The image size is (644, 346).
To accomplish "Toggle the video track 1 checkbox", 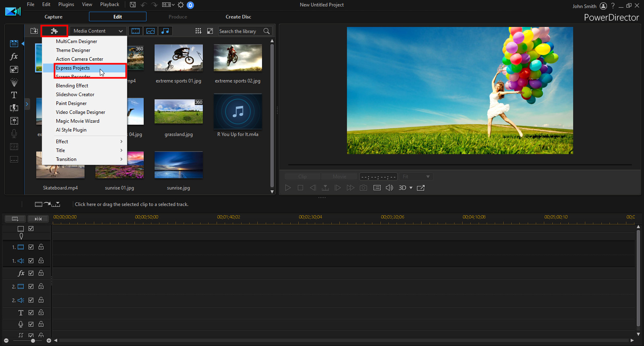I will click(31, 247).
